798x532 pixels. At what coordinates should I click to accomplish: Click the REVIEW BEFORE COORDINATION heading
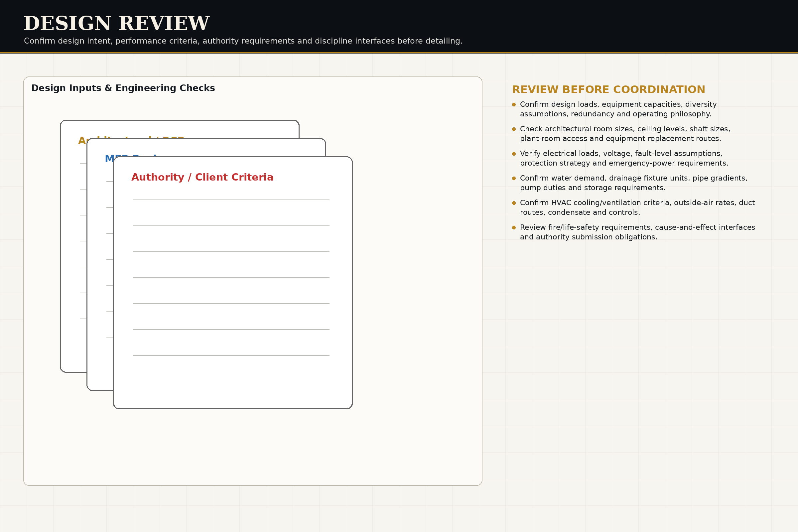608,89
